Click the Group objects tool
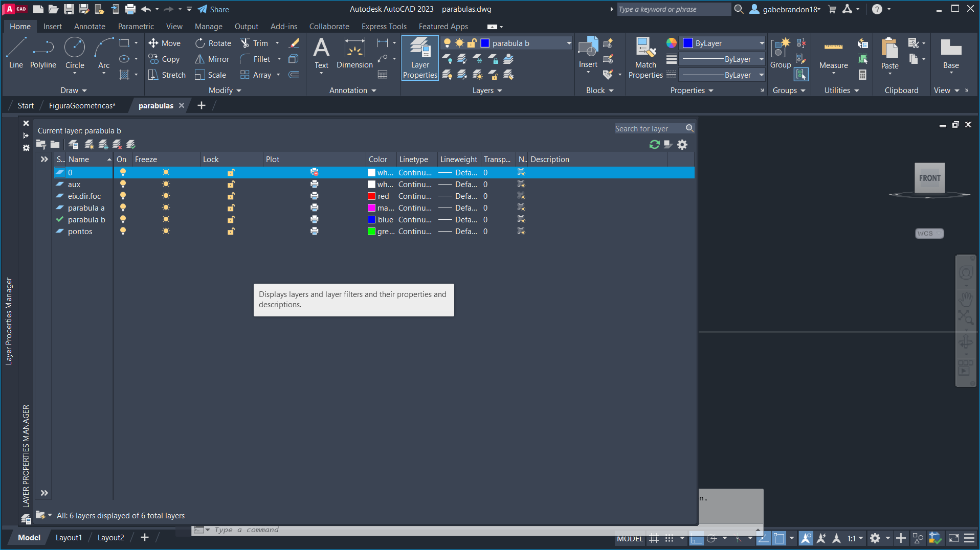Image resolution: width=980 pixels, height=550 pixels. click(781, 53)
